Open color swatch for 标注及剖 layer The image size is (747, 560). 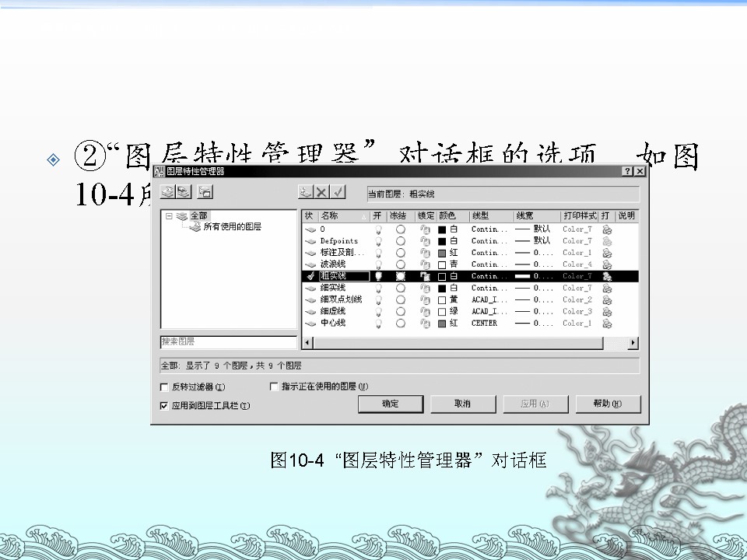pos(442,253)
